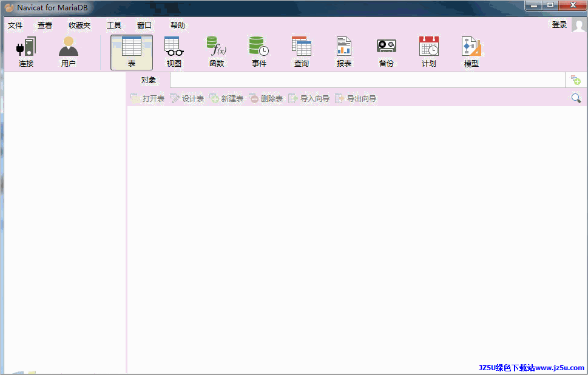Click 新建表 (New Table) button
Screen dimensions: 588x375
(x=226, y=99)
